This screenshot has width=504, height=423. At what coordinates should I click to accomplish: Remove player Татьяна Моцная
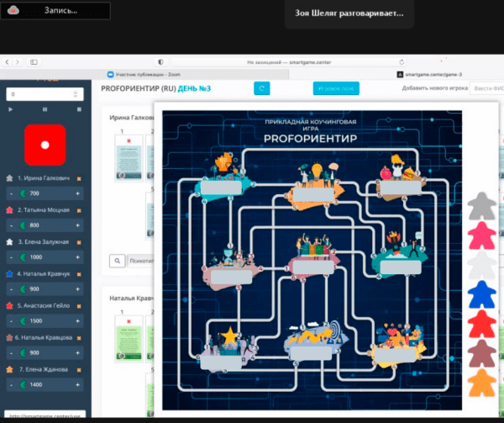[x=79, y=210]
